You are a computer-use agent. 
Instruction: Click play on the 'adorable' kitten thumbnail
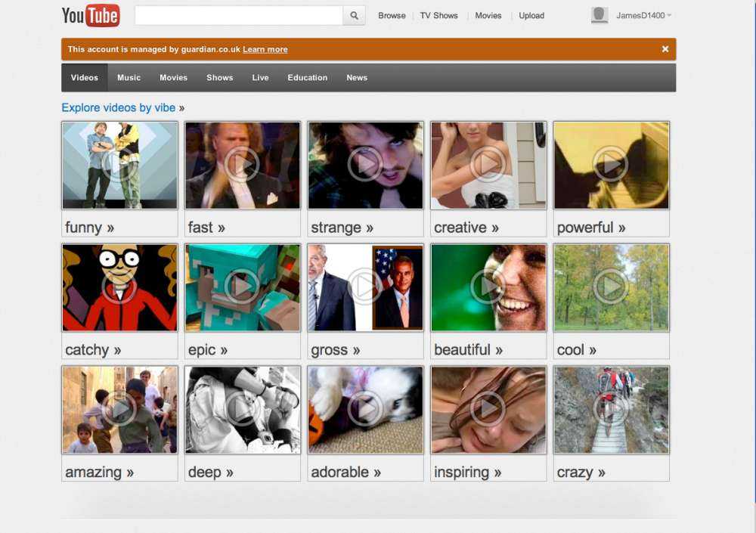click(366, 409)
